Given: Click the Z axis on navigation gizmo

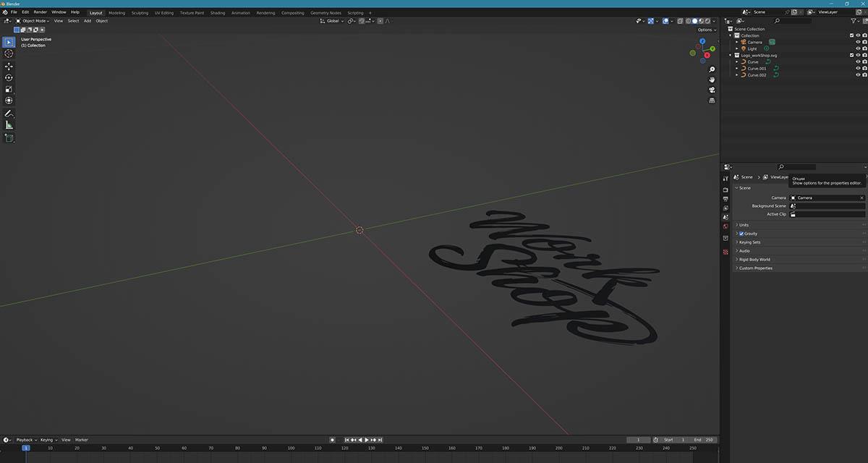Looking at the screenshot, I should (701, 43).
